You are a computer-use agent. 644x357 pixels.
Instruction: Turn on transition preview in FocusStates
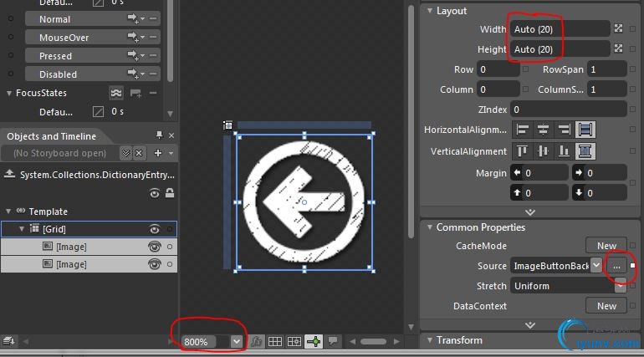click(116, 93)
